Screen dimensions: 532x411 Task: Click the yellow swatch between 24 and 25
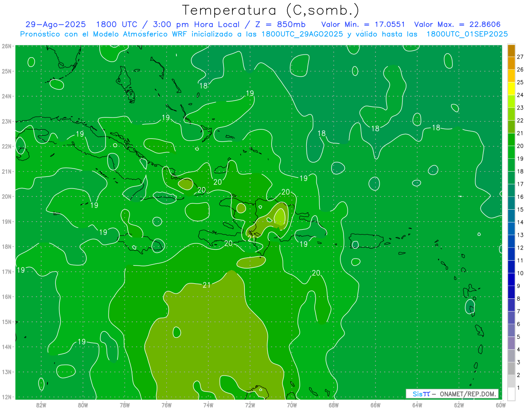click(x=511, y=89)
